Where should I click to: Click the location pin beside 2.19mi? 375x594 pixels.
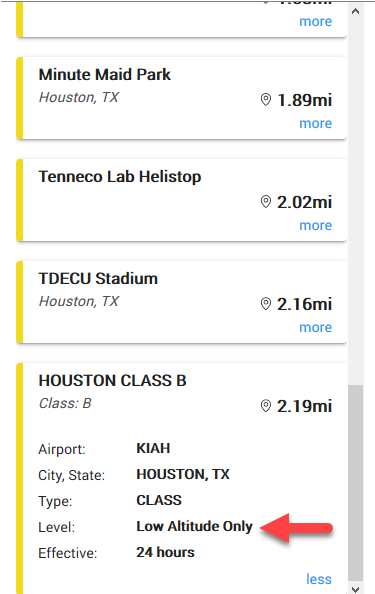coord(266,406)
